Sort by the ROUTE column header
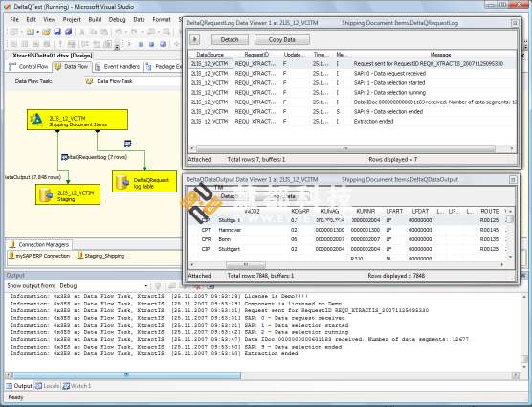The image size is (532, 407). click(x=490, y=211)
